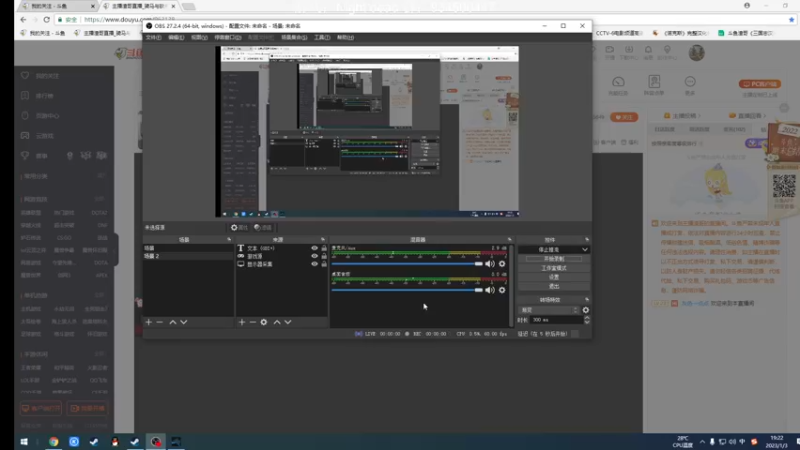Bookmark the page with the star icon
The width and height of the screenshot is (800, 450).
(791, 19)
